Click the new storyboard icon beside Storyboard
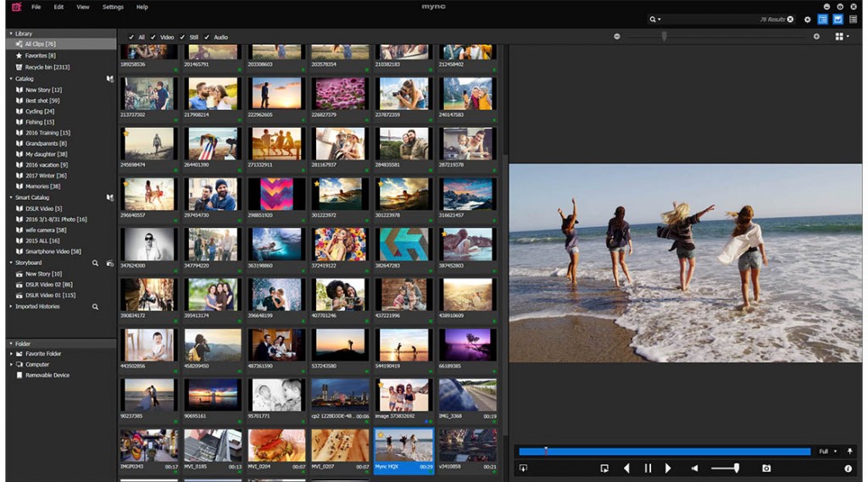 (110, 263)
